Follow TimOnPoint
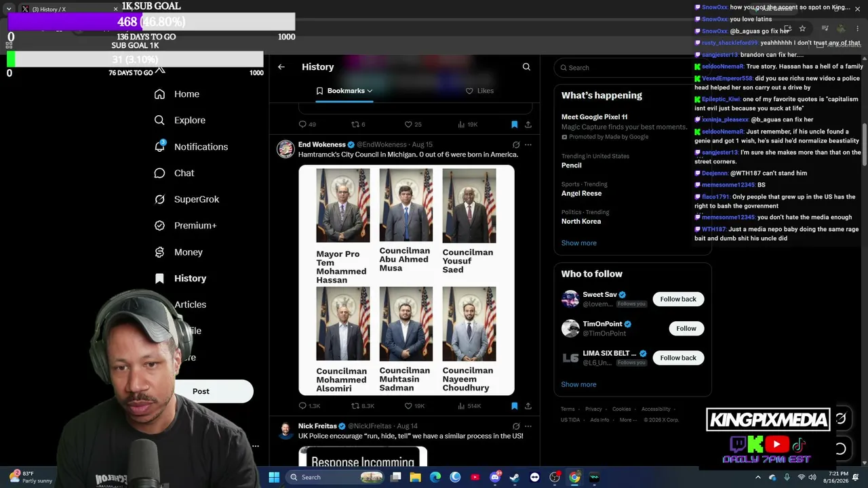The height and width of the screenshot is (488, 868). point(686,329)
